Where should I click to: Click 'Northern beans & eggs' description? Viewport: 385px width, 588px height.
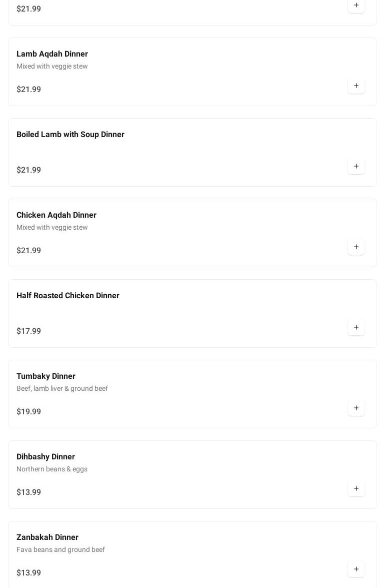(x=52, y=469)
